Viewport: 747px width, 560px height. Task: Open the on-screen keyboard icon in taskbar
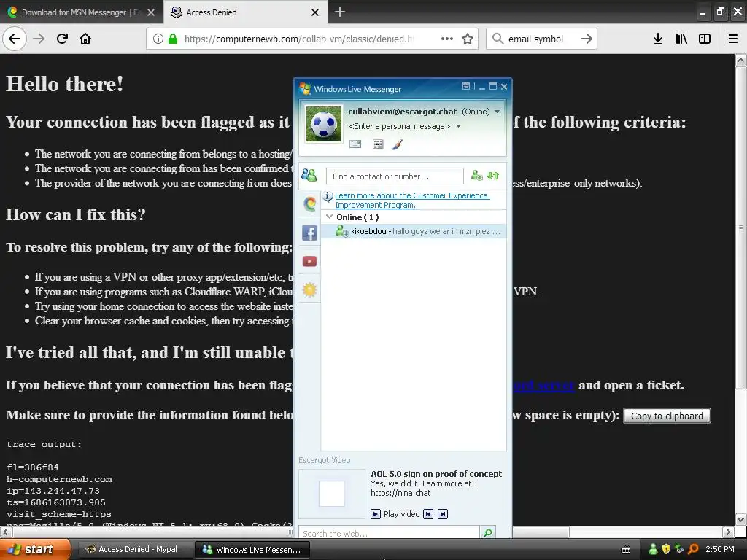[626, 550]
